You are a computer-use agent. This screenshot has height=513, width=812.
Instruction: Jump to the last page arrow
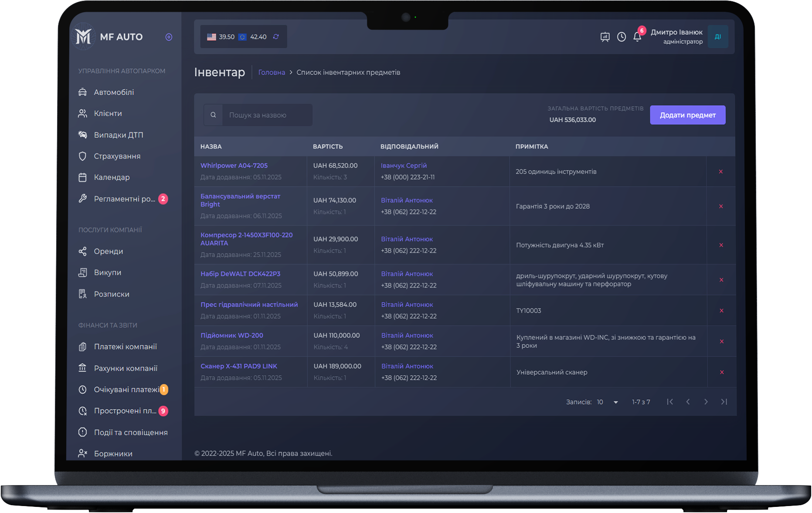pyautogui.click(x=724, y=402)
